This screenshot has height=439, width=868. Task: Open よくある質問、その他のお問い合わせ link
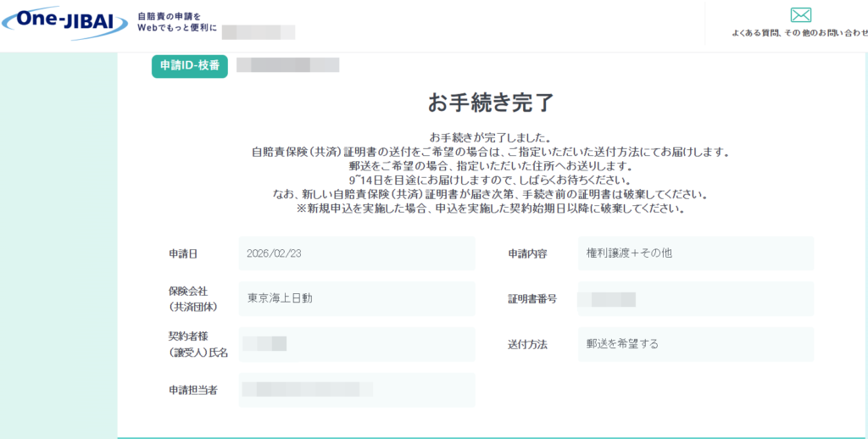800,33
